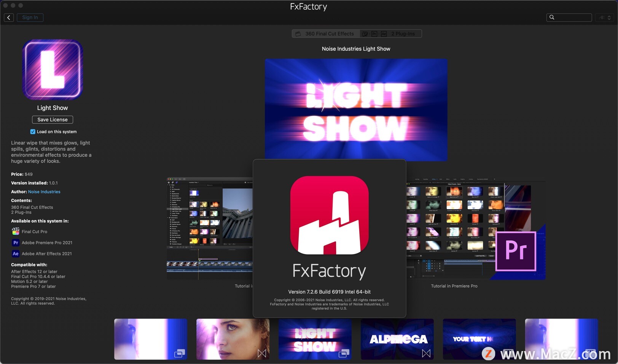This screenshot has width=618, height=364.
Task: Click the Light Show product icon
Action: click(53, 70)
